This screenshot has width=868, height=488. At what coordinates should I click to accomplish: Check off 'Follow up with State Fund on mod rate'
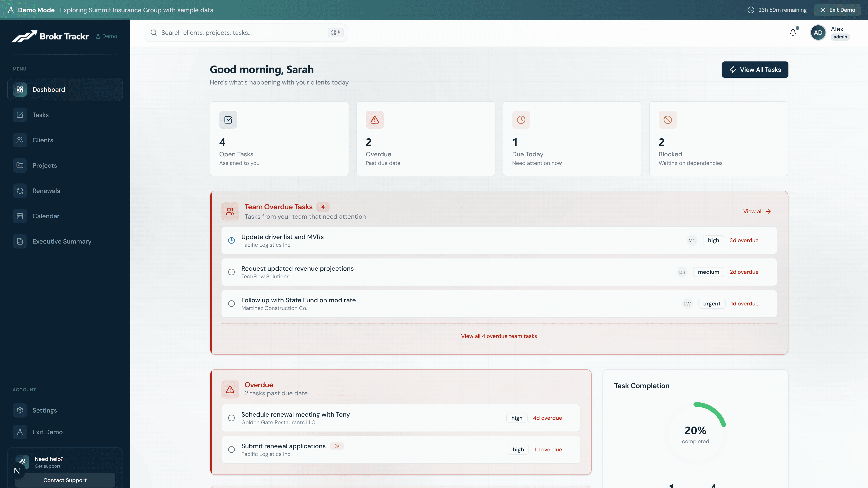tap(231, 303)
